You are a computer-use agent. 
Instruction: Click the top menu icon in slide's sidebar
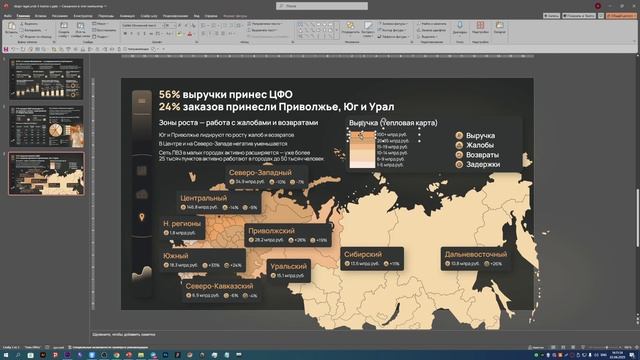(142, 100)
